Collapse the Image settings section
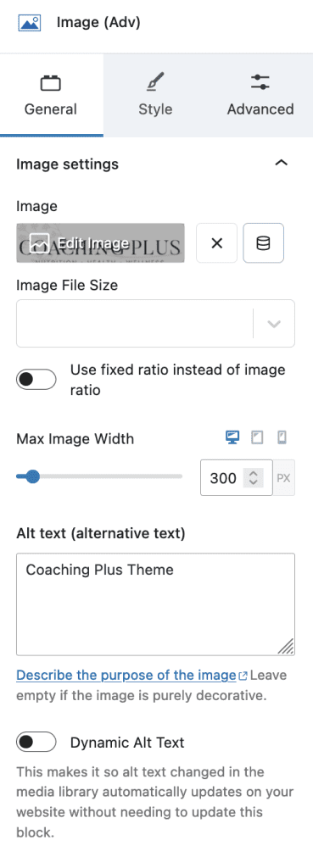The width and height of the screenshot is (313, 868). point(282,164)
